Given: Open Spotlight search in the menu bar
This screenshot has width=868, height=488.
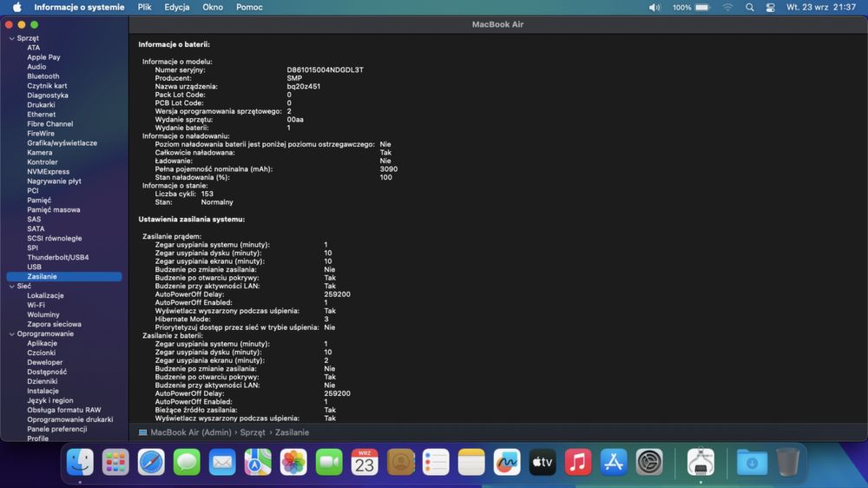Looking at the screenshot, I should [x=750, y=7].
